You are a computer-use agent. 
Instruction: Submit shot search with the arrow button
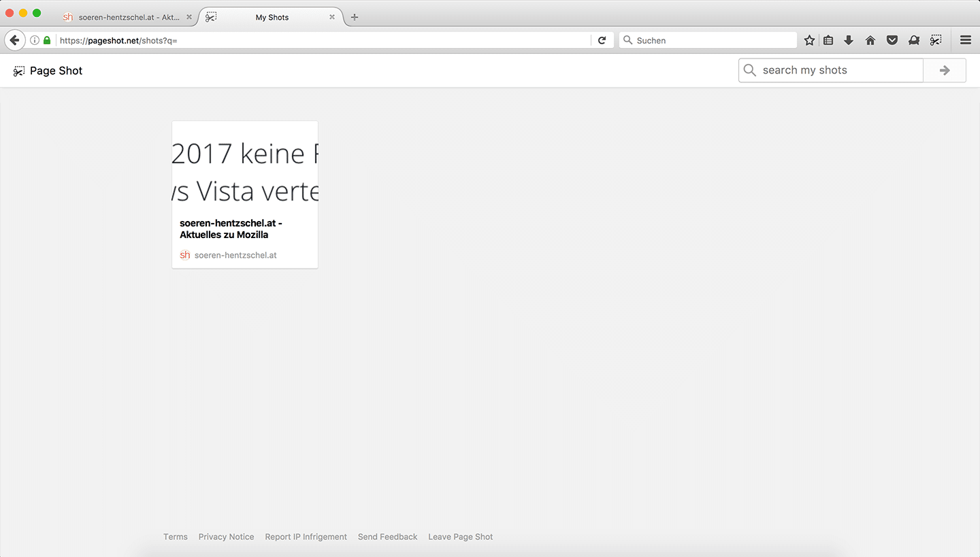click(945, 70)
